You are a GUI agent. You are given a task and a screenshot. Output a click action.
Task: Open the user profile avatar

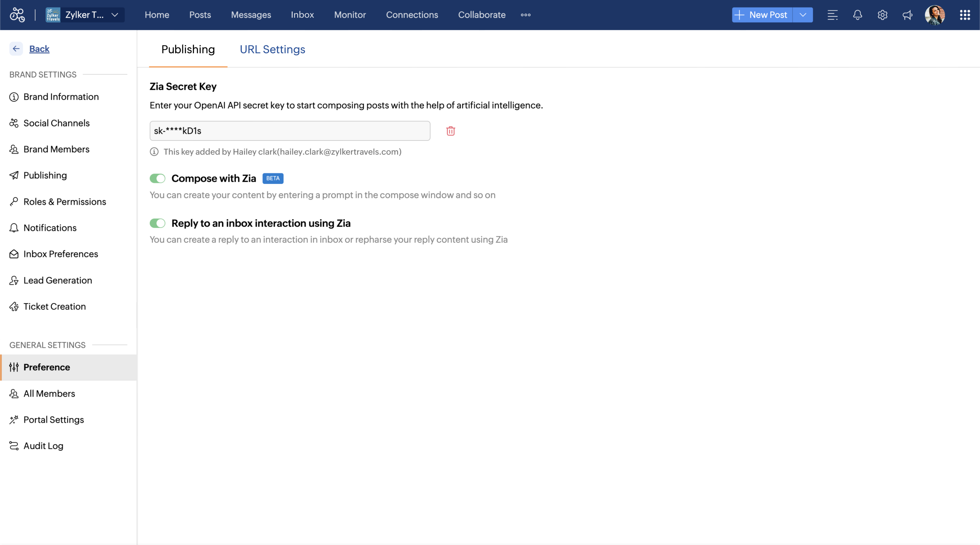934,15
